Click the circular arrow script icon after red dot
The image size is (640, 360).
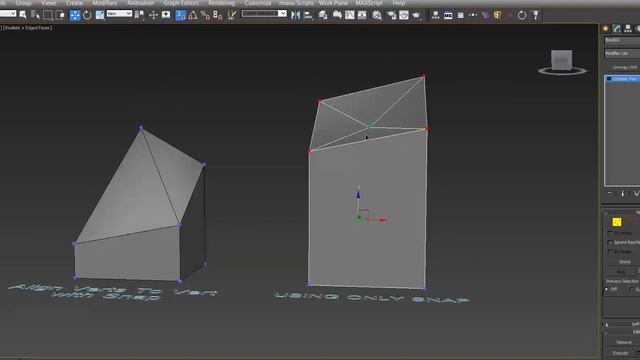[522, 15]
